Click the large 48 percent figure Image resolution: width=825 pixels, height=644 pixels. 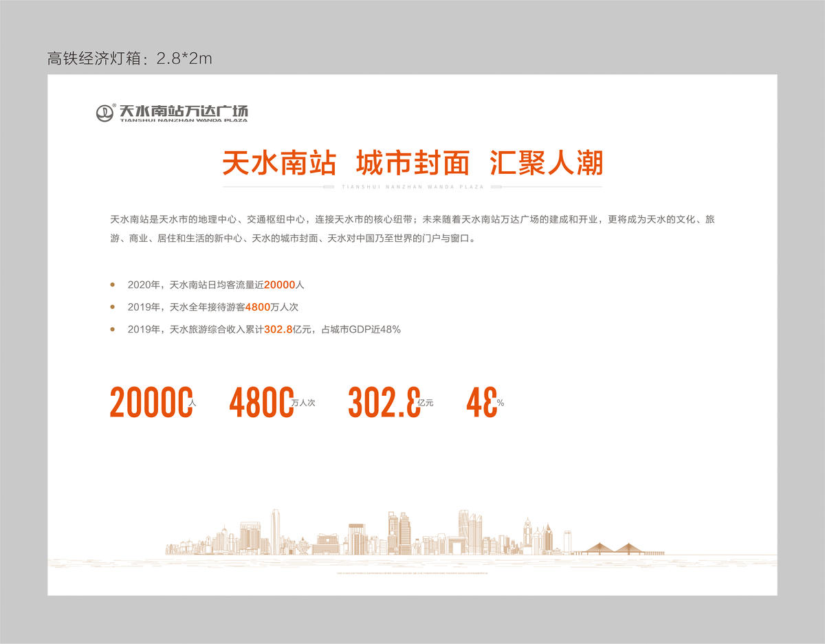tap(482, 402)
